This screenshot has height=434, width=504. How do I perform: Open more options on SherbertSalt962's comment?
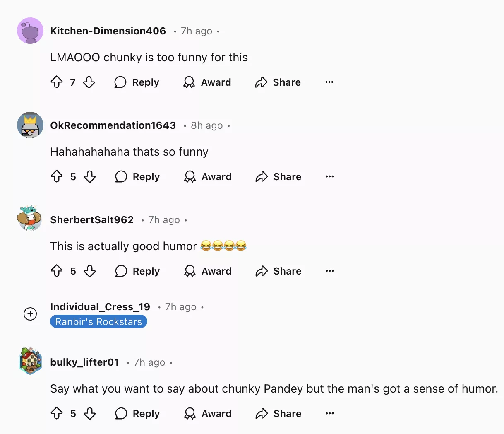(330, 271)
